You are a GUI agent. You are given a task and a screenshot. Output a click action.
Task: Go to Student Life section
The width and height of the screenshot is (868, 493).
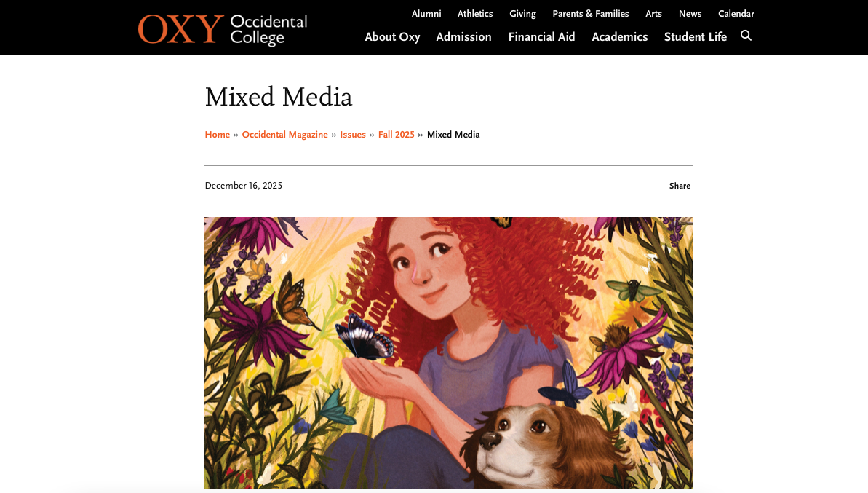click(x=696, y=37)
